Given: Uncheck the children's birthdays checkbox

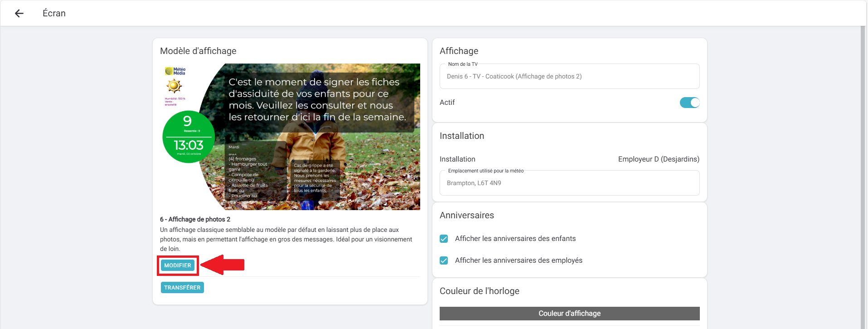Looking at the screenshot, I should coord(444,239).
